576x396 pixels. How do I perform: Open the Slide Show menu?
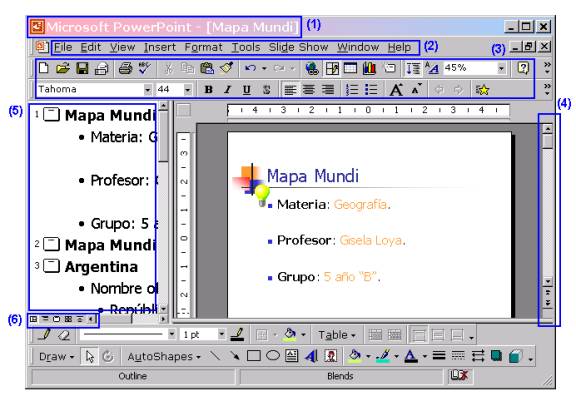tap(298, 47)
